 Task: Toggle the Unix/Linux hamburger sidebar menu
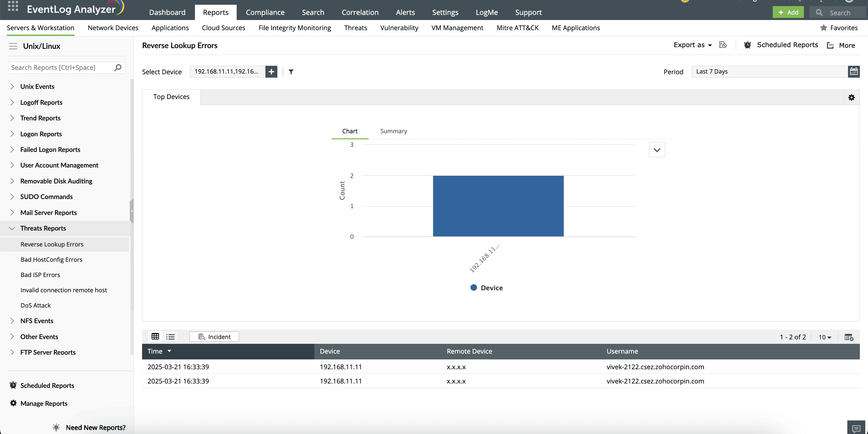(x=13, y=46)
